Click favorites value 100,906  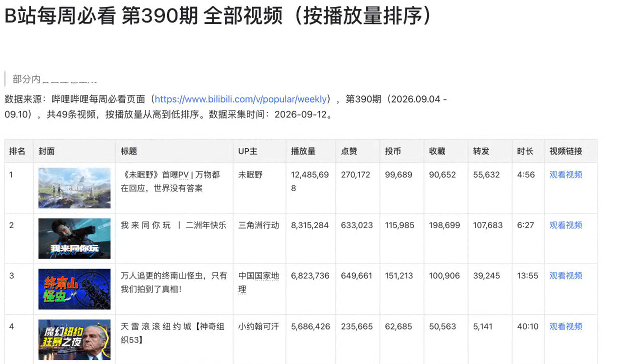pos(444,275)
